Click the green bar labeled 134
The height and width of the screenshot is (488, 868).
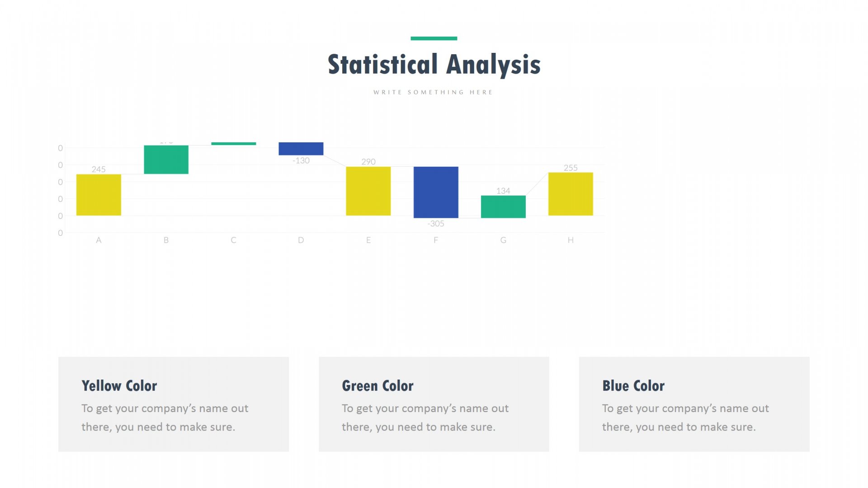click(503, 207)
